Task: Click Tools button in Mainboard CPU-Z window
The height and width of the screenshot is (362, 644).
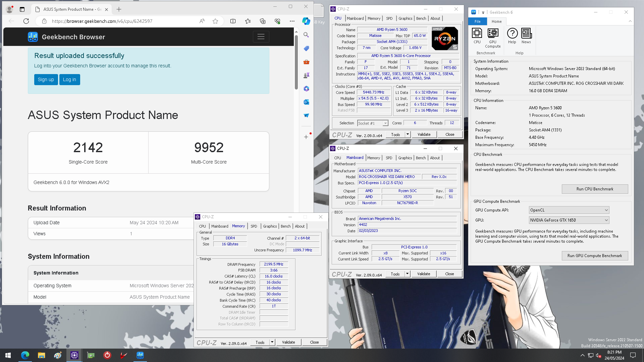Action: (395, 274)
